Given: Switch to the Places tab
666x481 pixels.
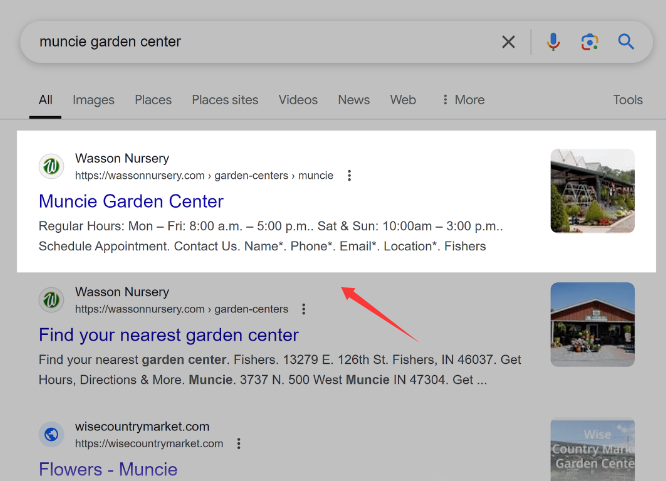Looking at the screenshot, I should 153,100.
